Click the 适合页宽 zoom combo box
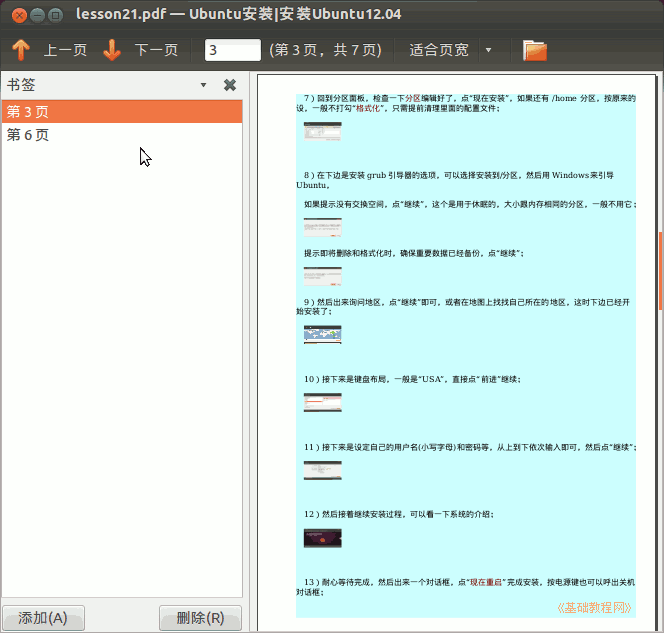Screen dimensions: 664x633 [439, 50]
